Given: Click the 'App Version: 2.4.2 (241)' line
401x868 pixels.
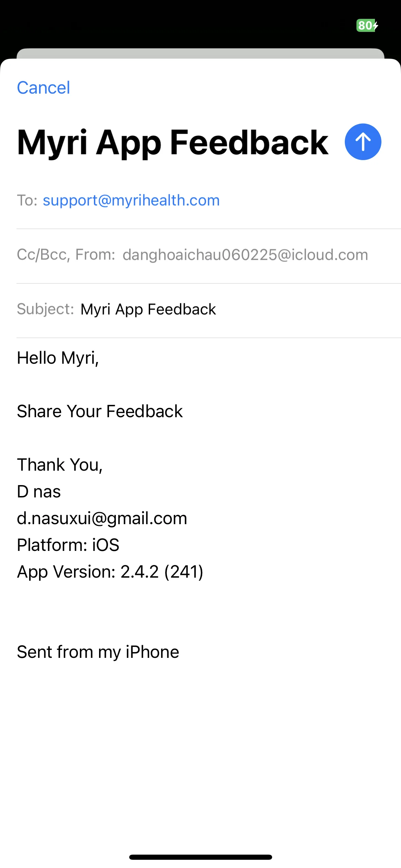Looking at the screenshot, I should click(x=110, y=572).
